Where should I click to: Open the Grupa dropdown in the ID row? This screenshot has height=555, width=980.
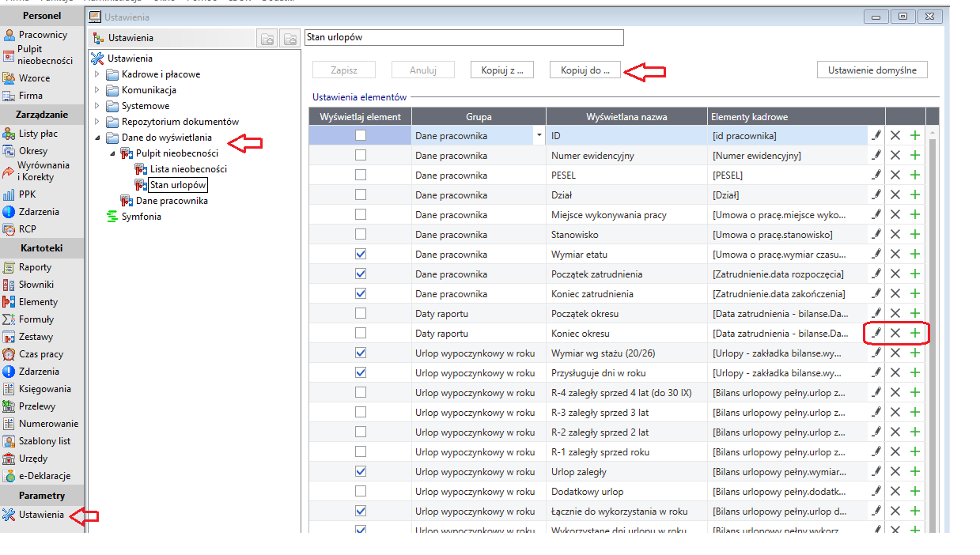pos(539,136)
